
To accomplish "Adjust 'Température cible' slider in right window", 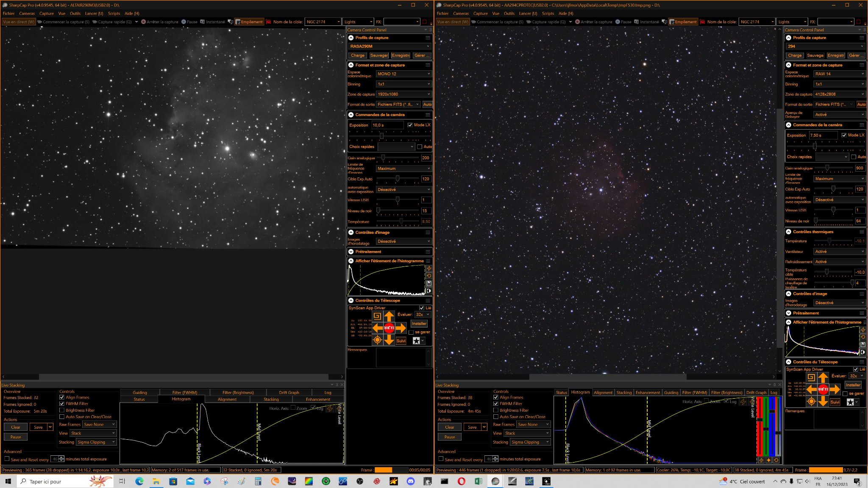I will (x=834, y=272).
